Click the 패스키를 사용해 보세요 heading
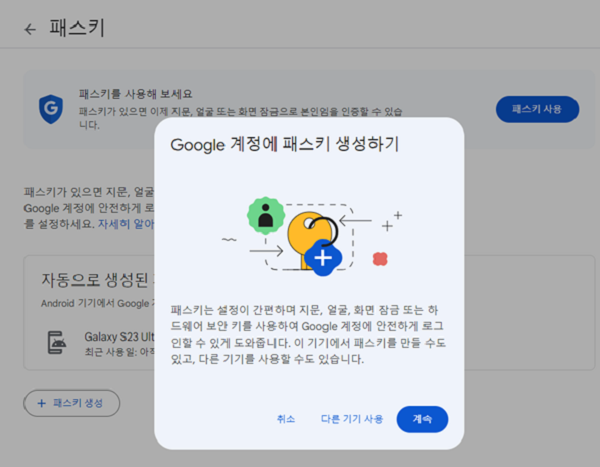The image size is (600, 467). (135, 94)
